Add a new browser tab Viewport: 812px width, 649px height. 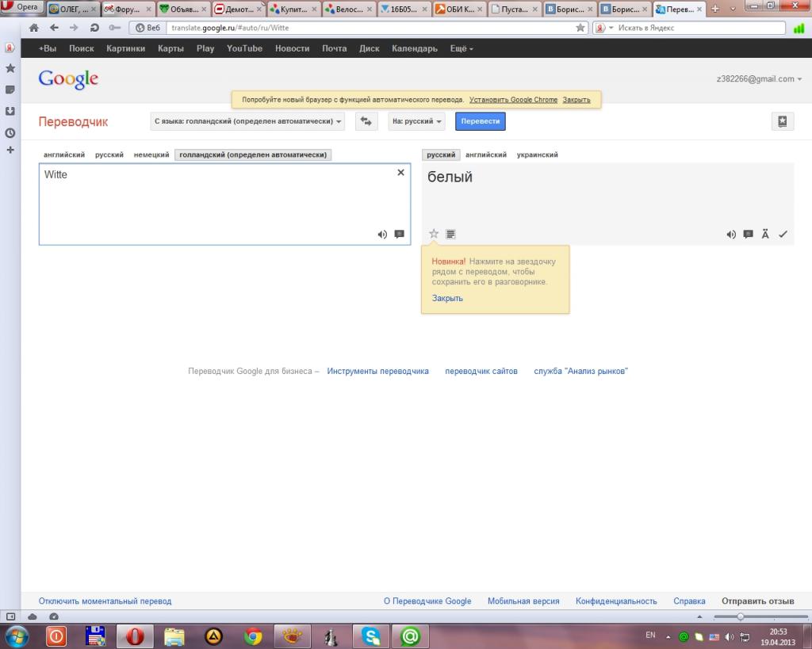point(715,9)
